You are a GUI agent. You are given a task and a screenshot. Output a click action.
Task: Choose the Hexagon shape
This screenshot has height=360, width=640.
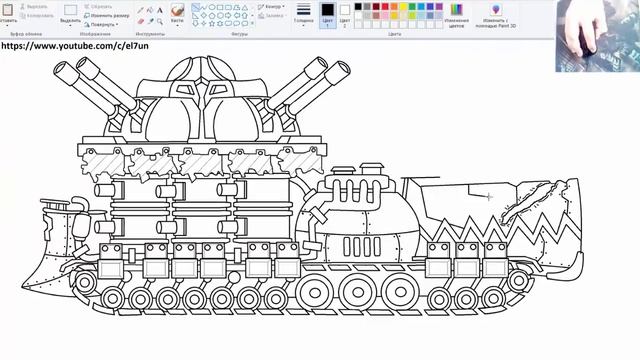pyautogui.click(x=220, y=16)
